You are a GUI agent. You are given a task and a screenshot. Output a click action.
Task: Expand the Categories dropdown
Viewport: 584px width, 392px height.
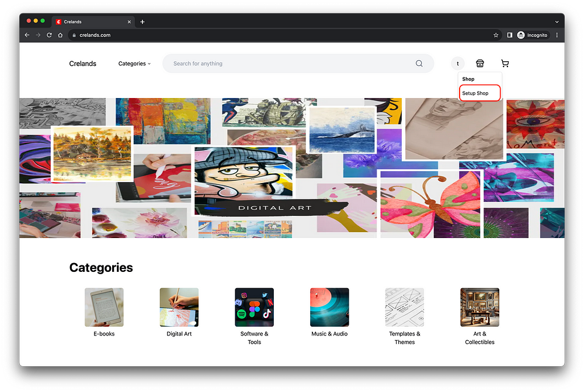click(134, 64)
